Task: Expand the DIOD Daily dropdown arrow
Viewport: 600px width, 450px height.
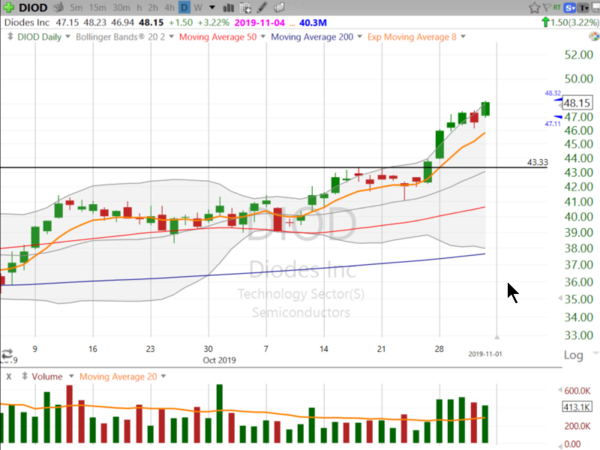Action: (x=68, y=37)
